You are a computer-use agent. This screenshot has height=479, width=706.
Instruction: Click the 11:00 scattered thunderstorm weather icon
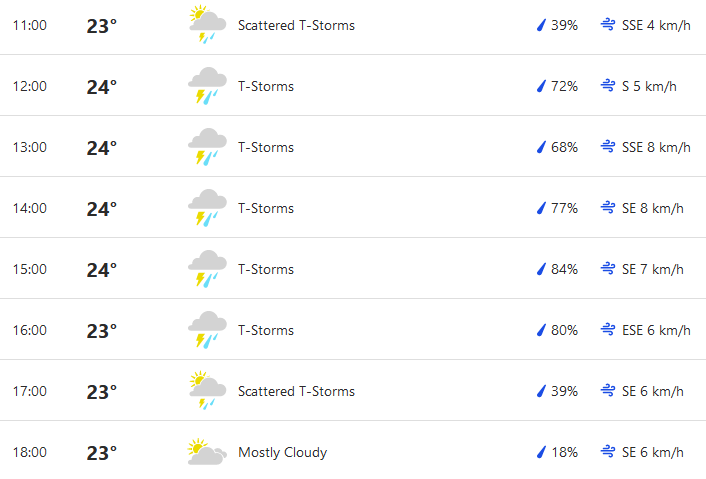coord(207,24)
